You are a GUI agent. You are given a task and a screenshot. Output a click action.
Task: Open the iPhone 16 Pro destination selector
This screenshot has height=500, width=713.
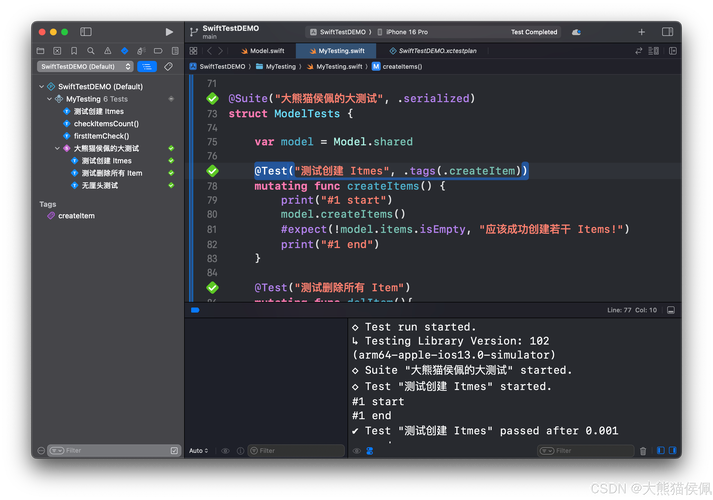tap(403, 32)
